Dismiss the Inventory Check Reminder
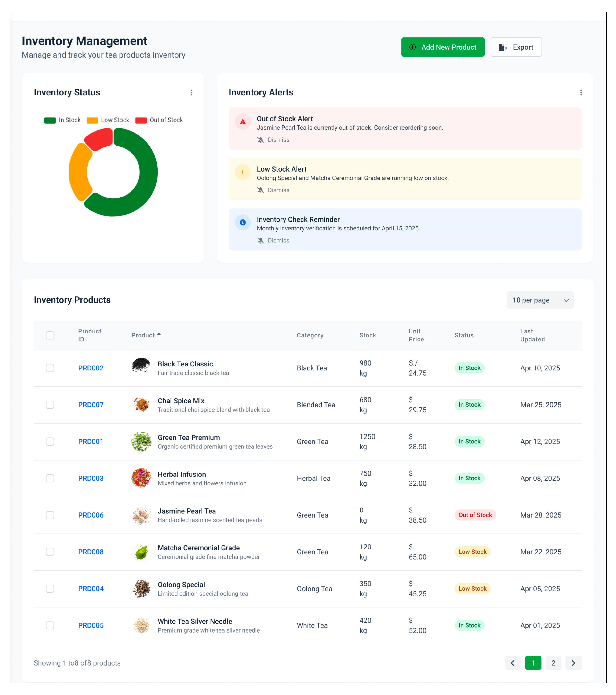 pos(273,240)
